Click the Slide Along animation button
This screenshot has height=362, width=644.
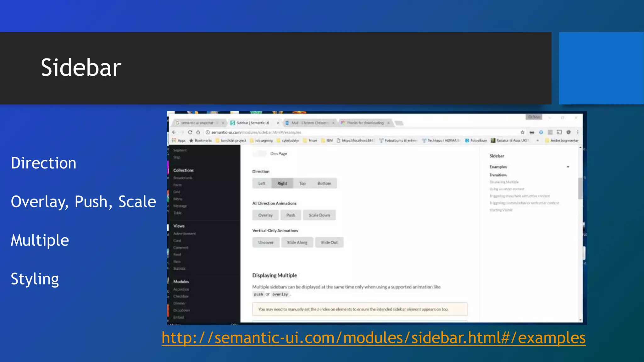pos(297,243)
